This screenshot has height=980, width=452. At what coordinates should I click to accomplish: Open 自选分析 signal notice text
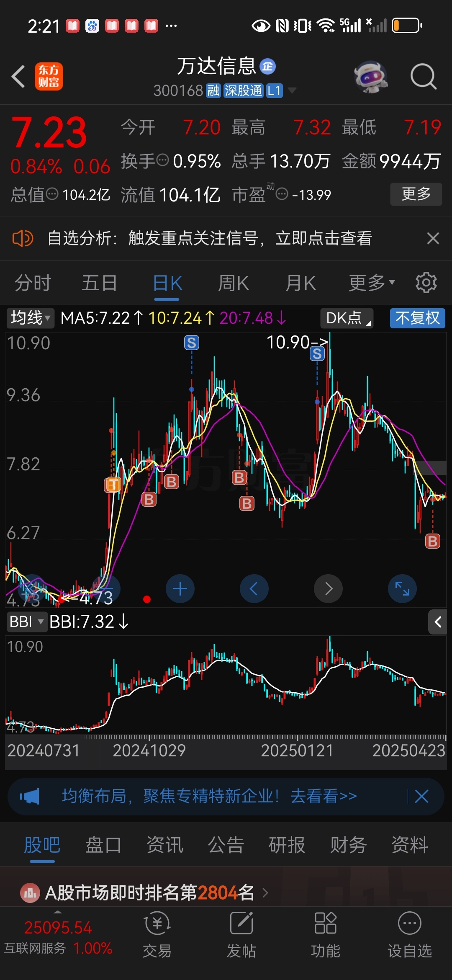(x=210, y=239)
